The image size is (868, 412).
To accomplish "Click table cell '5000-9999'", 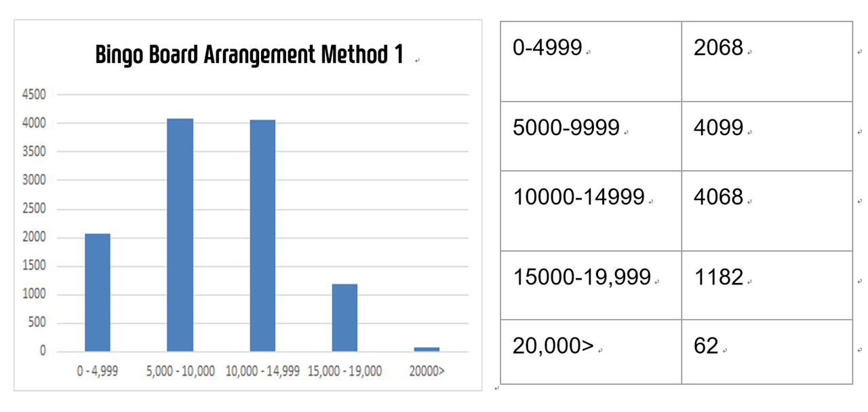I will coord(591,136).
